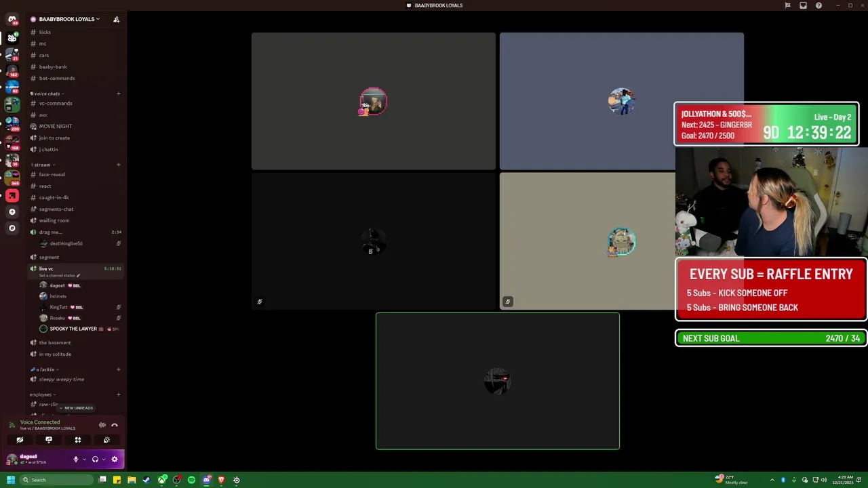This screenshot has width=868, height=488.
Task: Open input device options arrow beside microphone
Action: pos(84,459)
